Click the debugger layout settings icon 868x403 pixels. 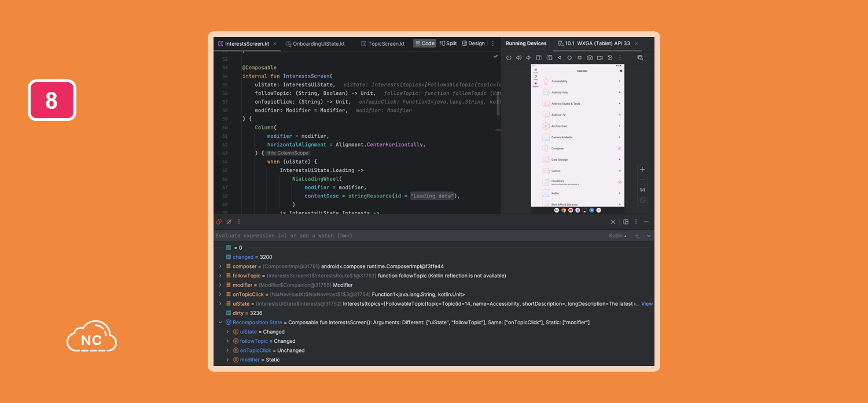[626, 222]
